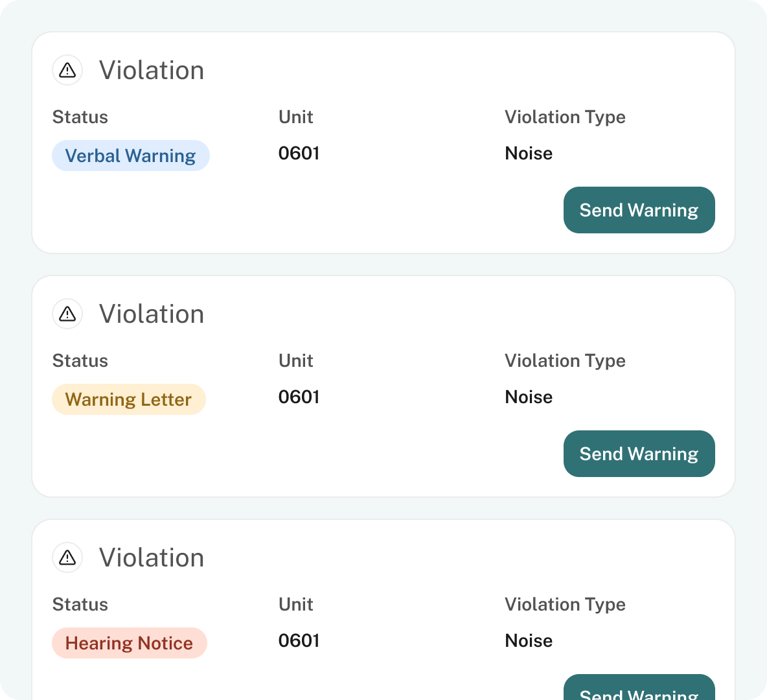Screen dimensions: 767x700
Task: Click unit 0601 in Verbal Warning card
Action: 299,153
